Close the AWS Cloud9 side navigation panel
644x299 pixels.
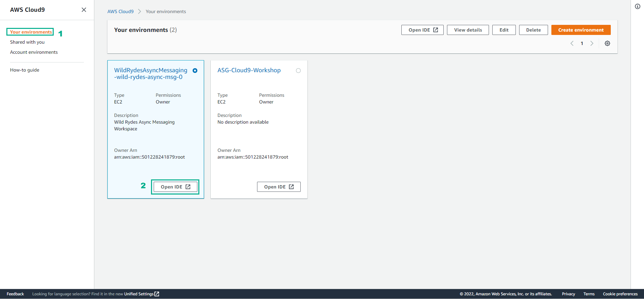(84, 10)
